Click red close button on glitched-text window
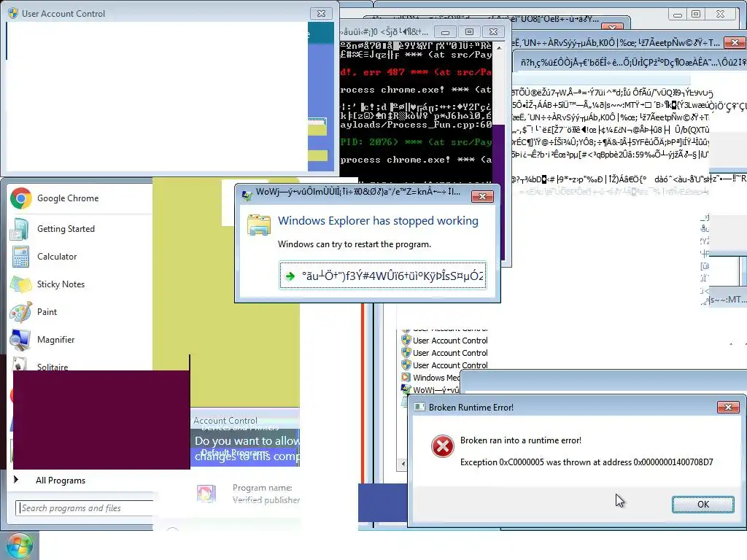Image resolution: width=747 pixels, height=560 pixels. (735, 42)
